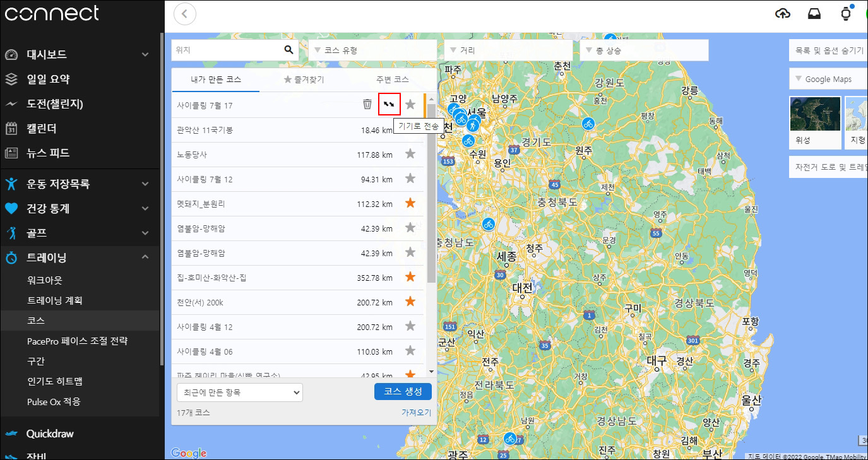
Task: Click the 일일 요약 layers icon
Action: 11,80
